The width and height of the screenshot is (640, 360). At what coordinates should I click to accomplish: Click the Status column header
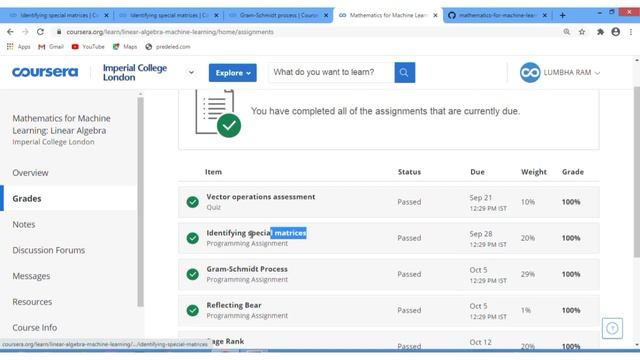pos(409,172)
